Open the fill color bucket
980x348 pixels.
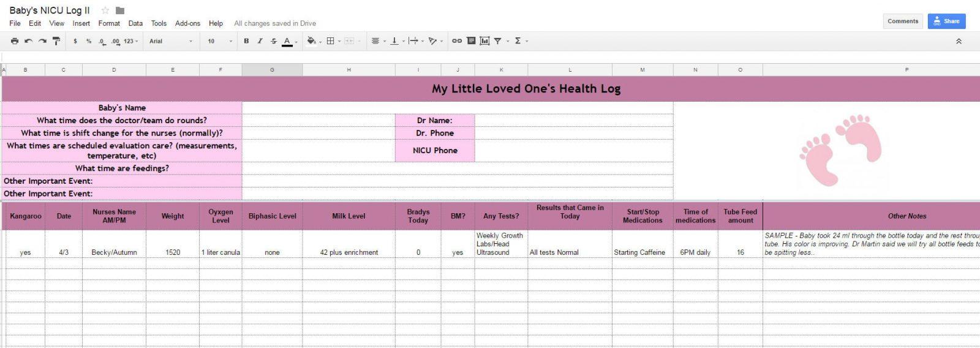pyautogui.click(x=311, y=41)
